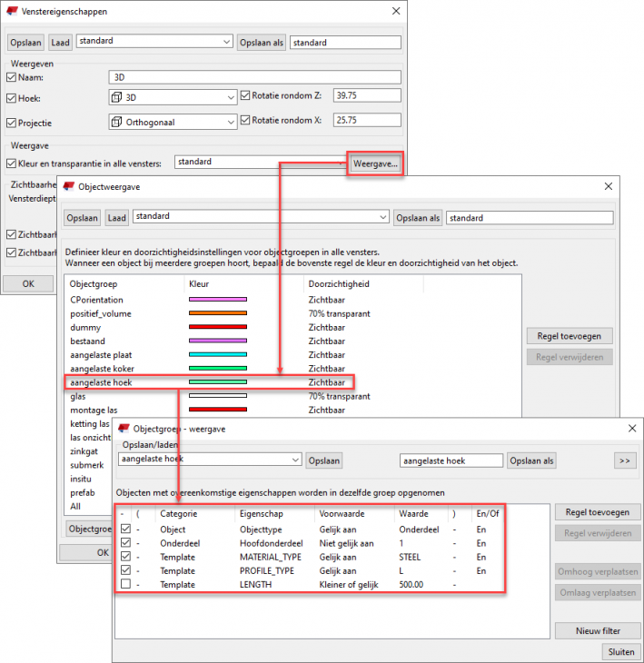Toggle the Rotatie rondom Z checkbox

point(245,95)
